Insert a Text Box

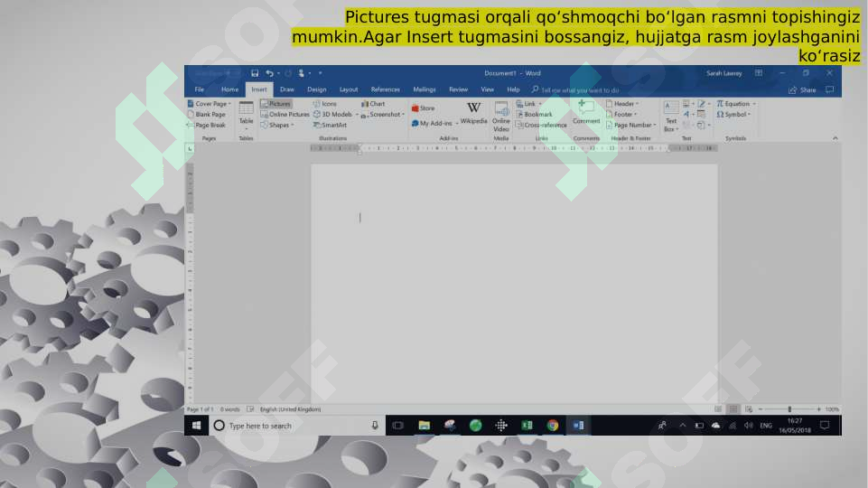click(671, 117)
